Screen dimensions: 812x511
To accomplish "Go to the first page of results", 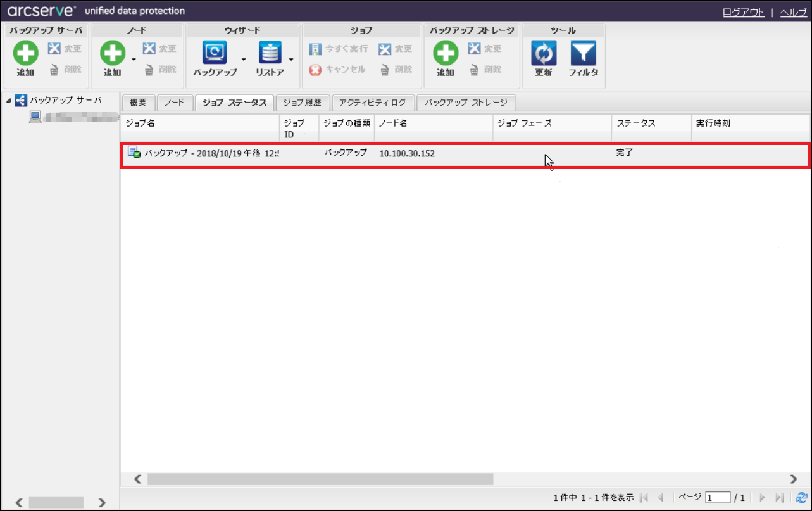I will point(644,498).
